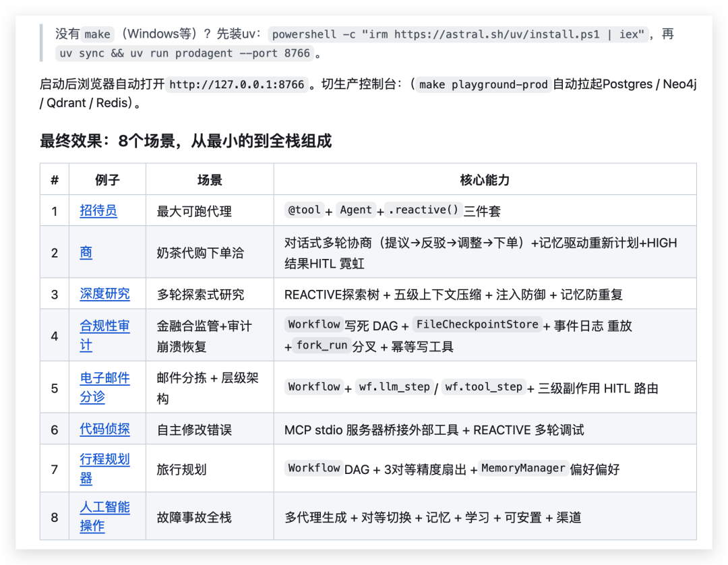Click the 对话式多轮协商 capability text

328,243
